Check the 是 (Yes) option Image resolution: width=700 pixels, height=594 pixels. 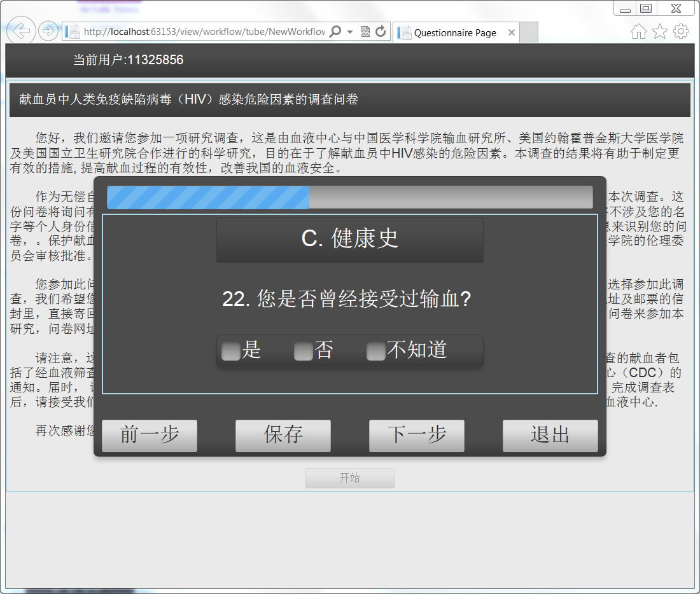pos(231,351)
